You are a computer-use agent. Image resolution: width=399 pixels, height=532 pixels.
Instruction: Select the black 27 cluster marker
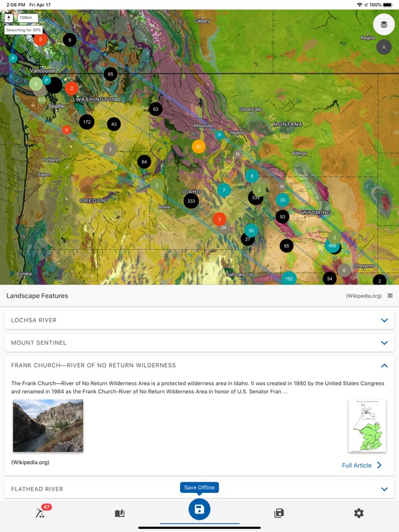[247, 240]
